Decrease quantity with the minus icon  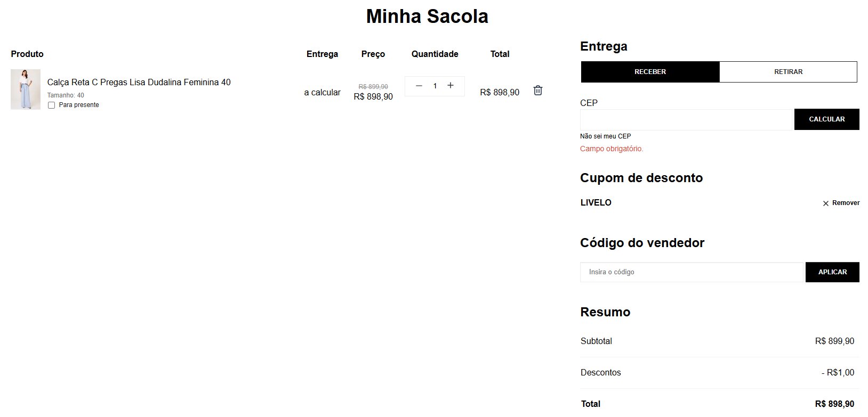coord(419,86)
